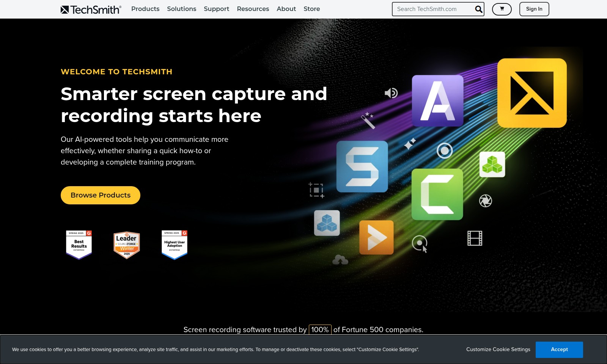Click the magic wand icon
The image size is (607, 364).
point(368,121)
